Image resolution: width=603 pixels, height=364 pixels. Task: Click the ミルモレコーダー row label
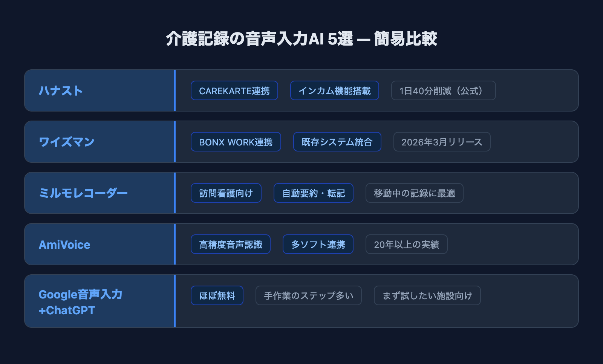(x=83, y=193)
